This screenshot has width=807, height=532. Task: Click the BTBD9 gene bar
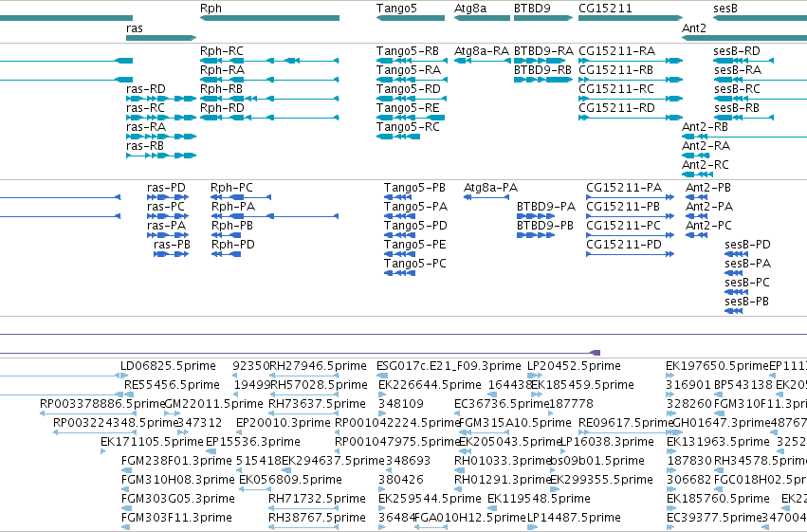coord(543,18)
